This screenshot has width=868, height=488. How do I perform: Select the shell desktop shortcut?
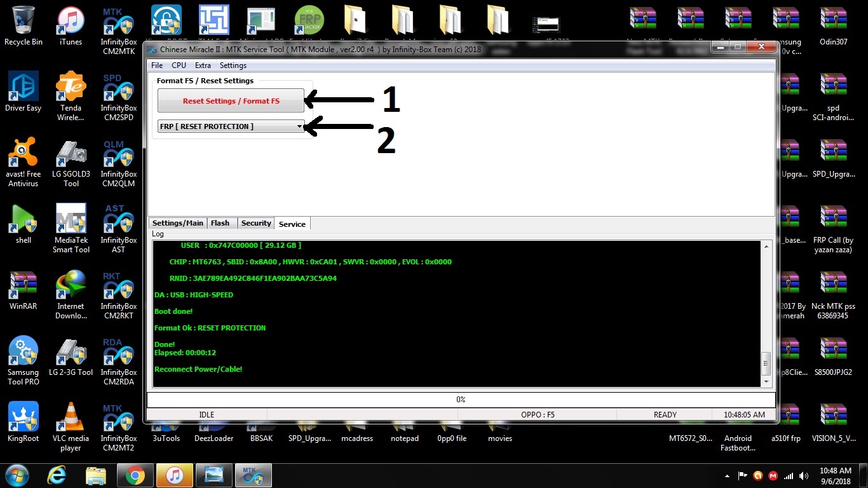coord(24,224)
